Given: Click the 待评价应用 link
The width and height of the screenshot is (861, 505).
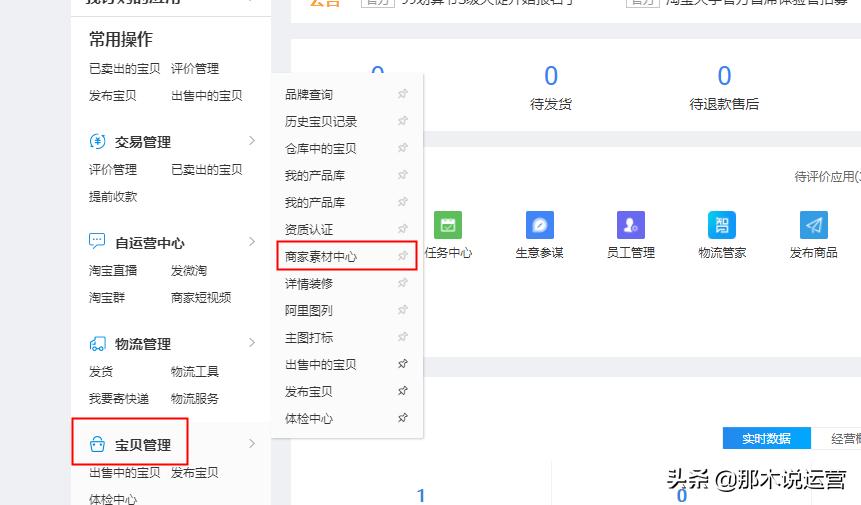Looking at the screenshot, I should (828, 176).
